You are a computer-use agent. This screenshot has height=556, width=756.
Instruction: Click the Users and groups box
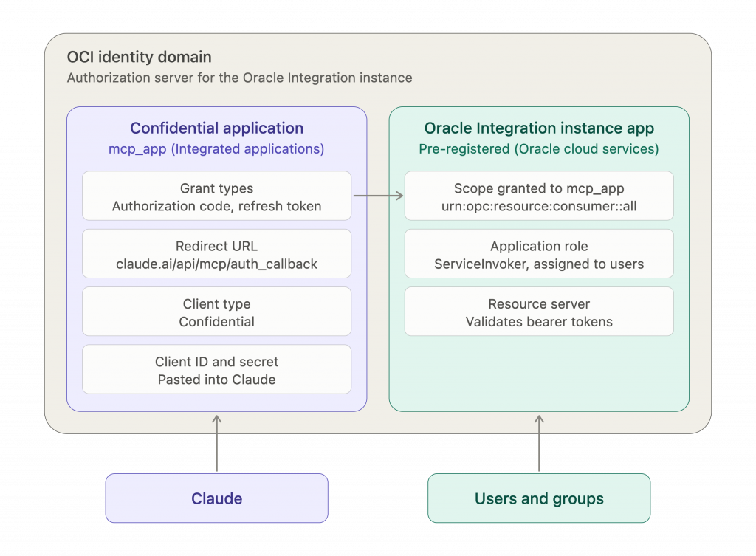[x=538, y=498]
